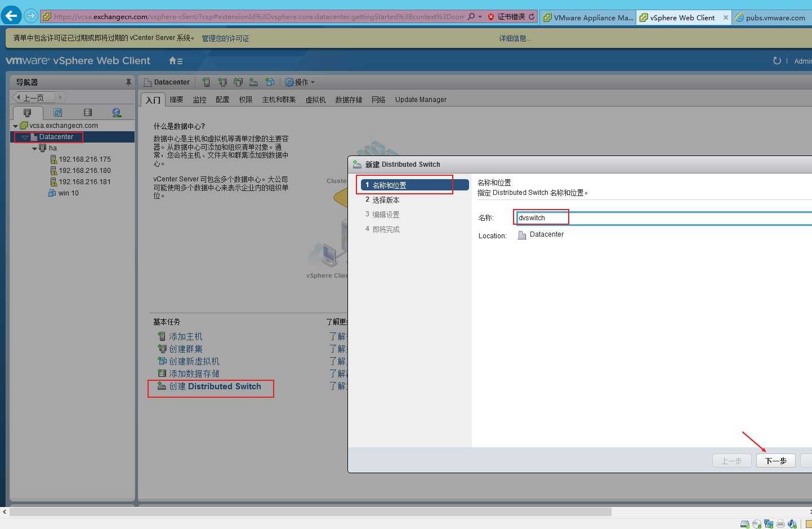Click the 添加数据存储 task icon

tap(162, 374)
